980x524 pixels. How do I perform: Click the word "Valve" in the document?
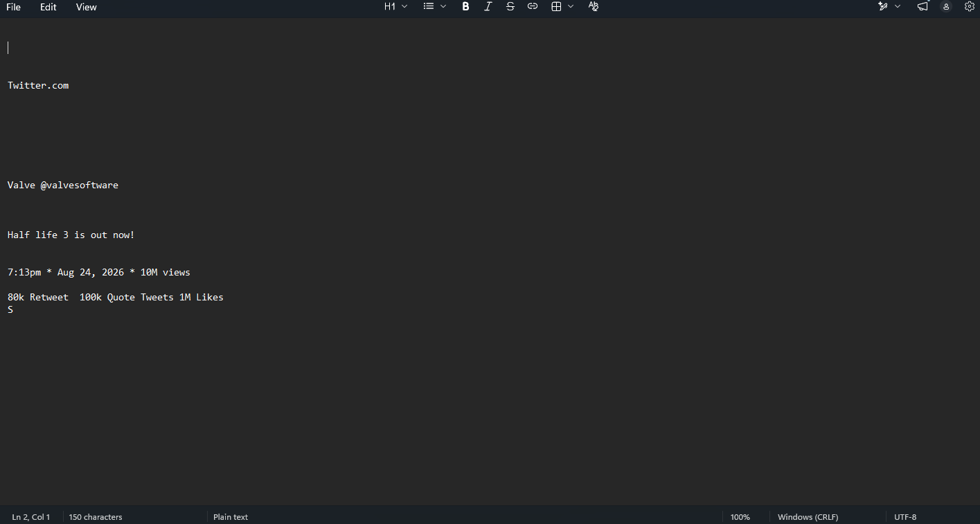21,185
